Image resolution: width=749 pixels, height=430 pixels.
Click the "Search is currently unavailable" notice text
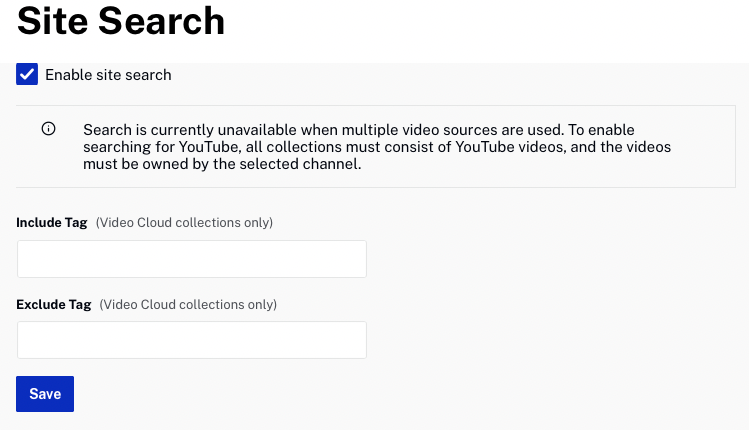[377, 147]
